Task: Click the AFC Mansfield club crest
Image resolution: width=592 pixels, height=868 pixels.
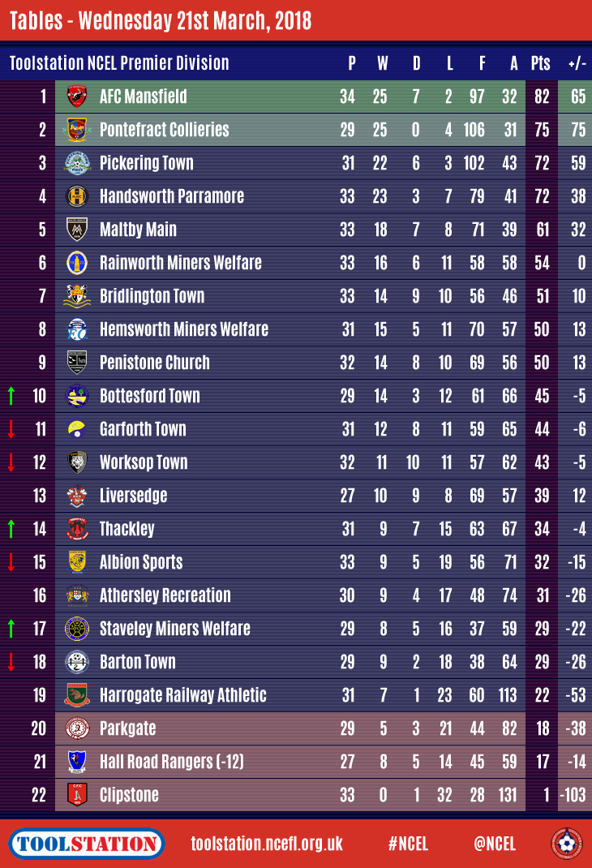Action: pyautogui.click(x=77, y=97)
